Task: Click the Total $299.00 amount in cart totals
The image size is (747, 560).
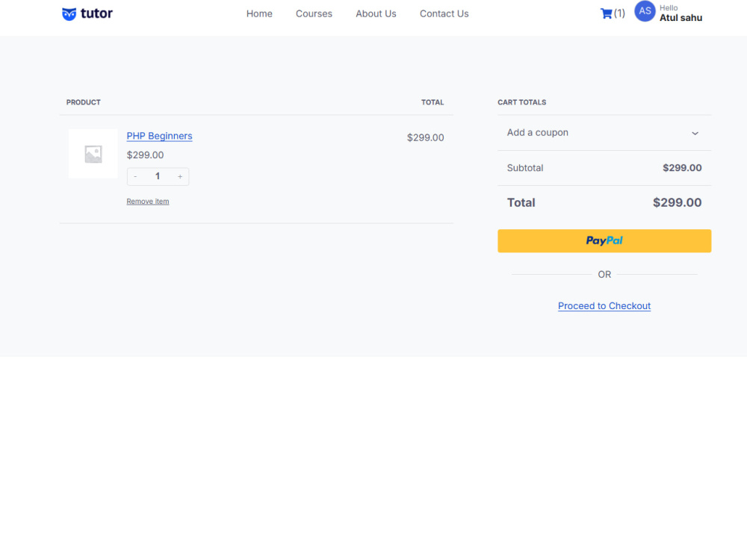Action: click(677, 202)
